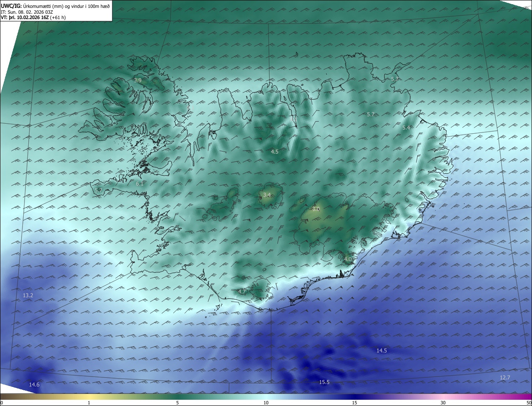Click the map value label 4.5
This screenshot has width=532, height=406.
coord(275,152)
